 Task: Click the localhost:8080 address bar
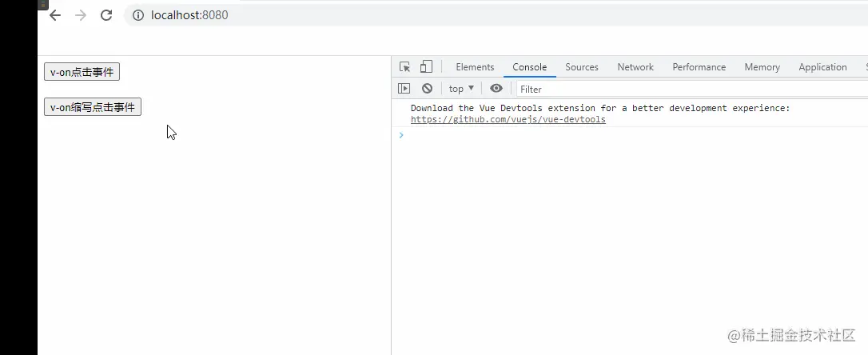[496, 15]
